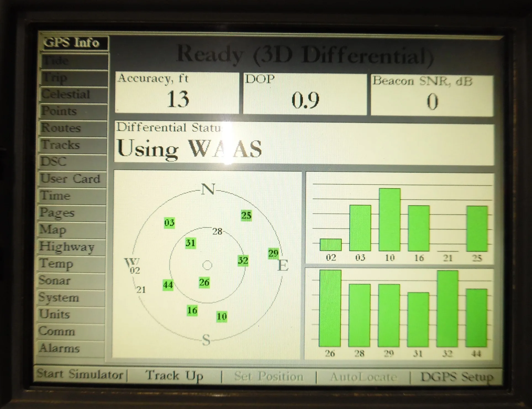
Task: Select satellite 44 on sky view
Action: point(168,285)
